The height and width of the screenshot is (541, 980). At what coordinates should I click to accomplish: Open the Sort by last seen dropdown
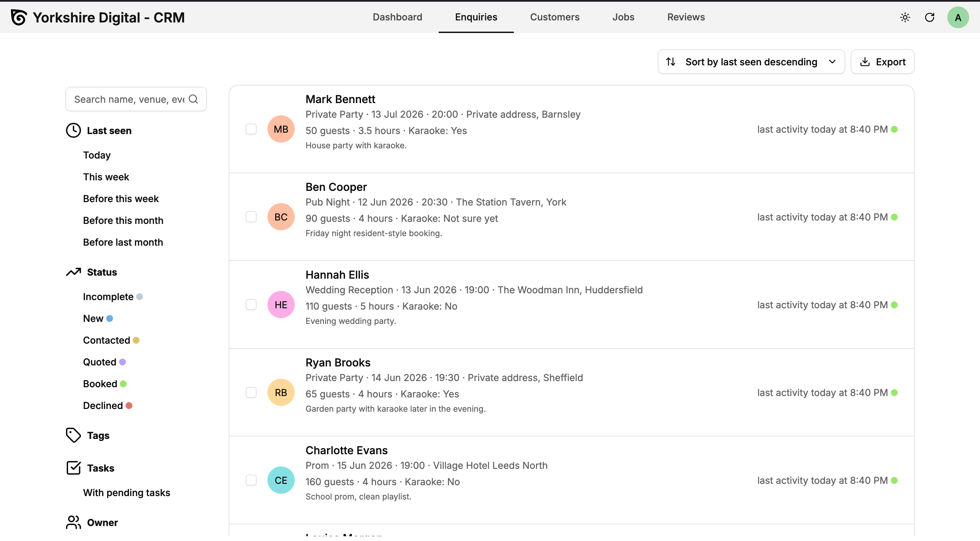coord(751,62)
